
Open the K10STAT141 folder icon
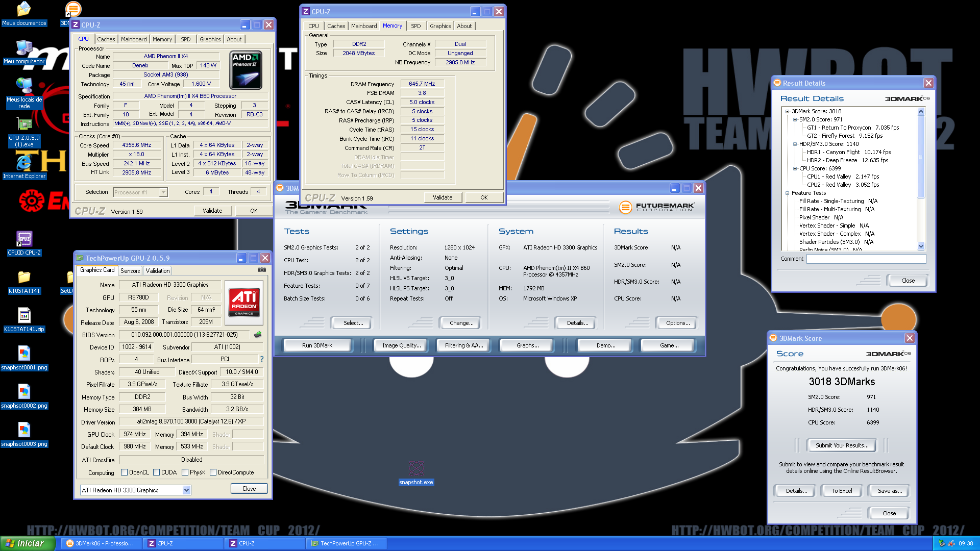click(x=24, y=282)
